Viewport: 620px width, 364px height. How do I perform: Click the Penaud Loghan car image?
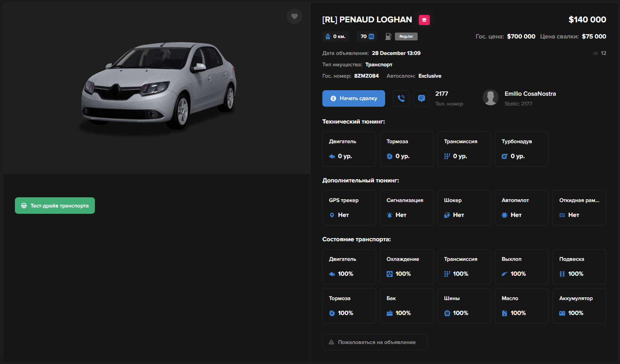click(x=159, y=86)
